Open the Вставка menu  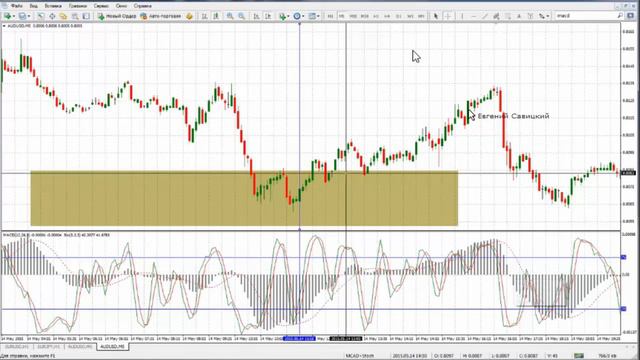pyautogui.click(x=53, y=6)
